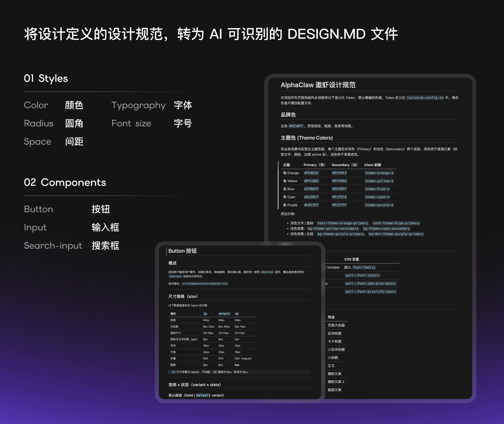Click the "theme-yellow-*" class prefix

(x=379, y=181)
